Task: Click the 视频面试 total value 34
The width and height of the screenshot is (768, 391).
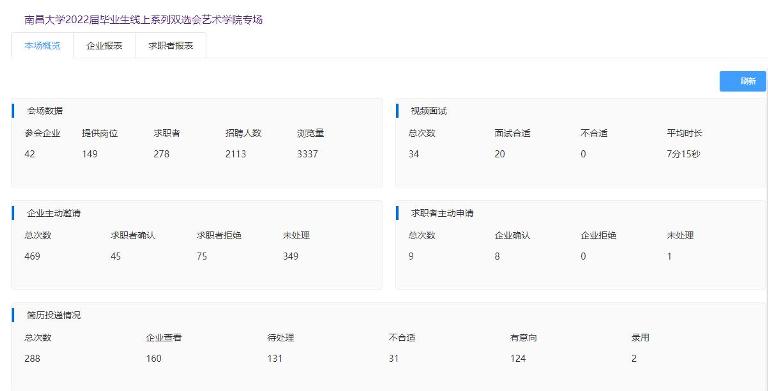Action: click(x=414, y=154)
